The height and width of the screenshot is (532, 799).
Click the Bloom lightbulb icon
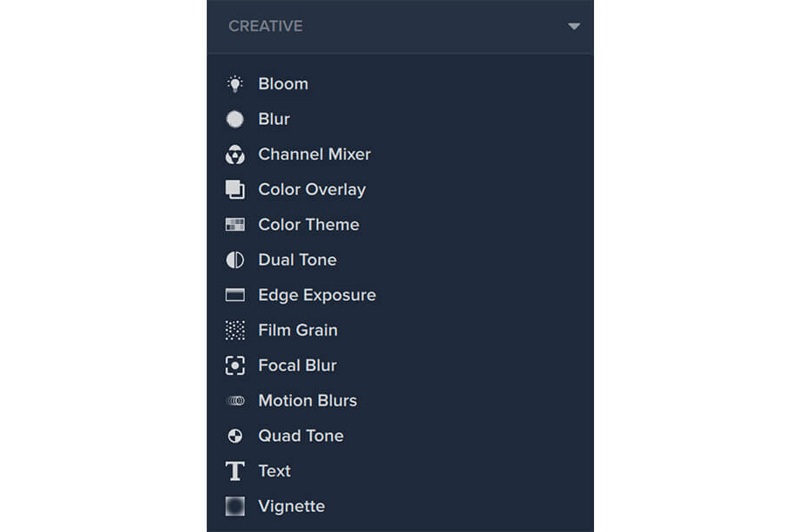pos(234,84)
